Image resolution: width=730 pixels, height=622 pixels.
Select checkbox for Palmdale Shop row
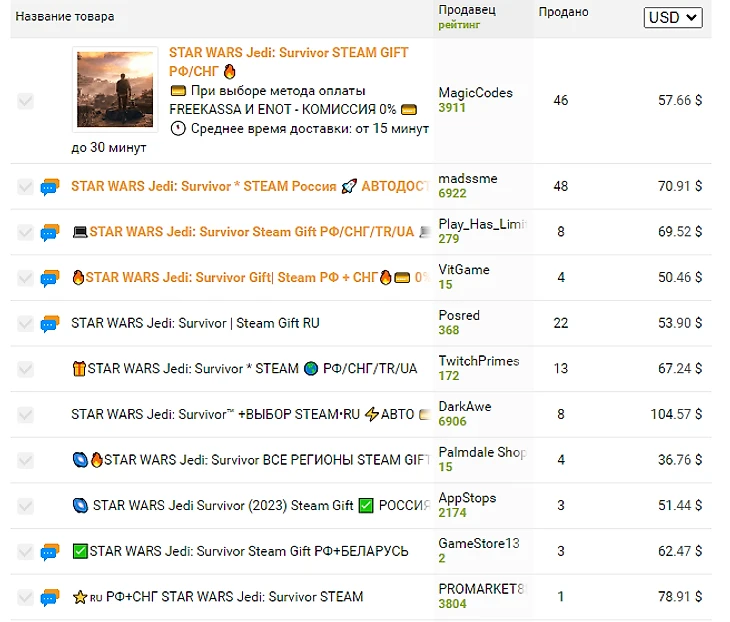[25, 460]
